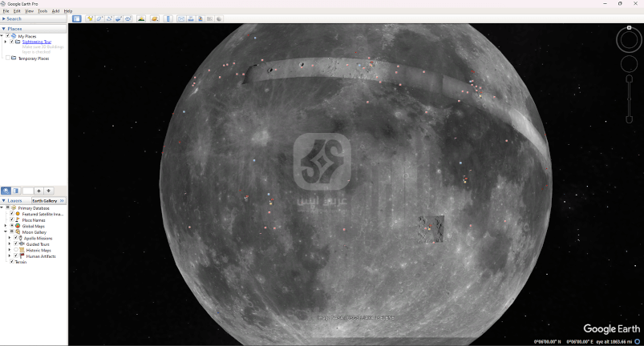Click the Move joystick navigation control
This screenshot has height=346, width=644.
coord(629,64)
